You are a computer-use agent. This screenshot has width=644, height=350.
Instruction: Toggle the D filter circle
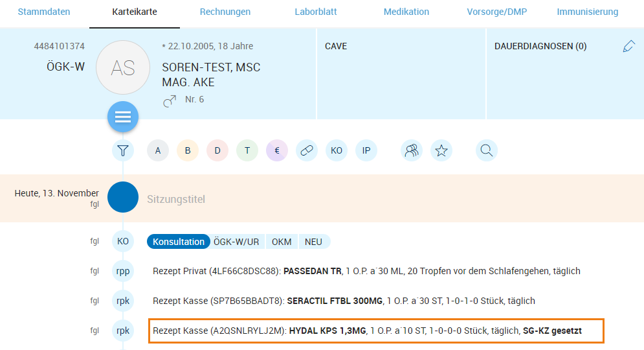point(217,151)
